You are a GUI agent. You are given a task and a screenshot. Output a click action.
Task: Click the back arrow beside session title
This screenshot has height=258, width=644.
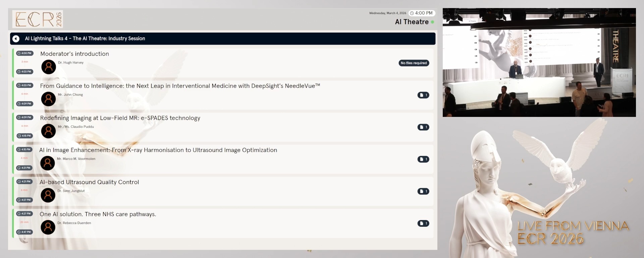tap(16, 39)
